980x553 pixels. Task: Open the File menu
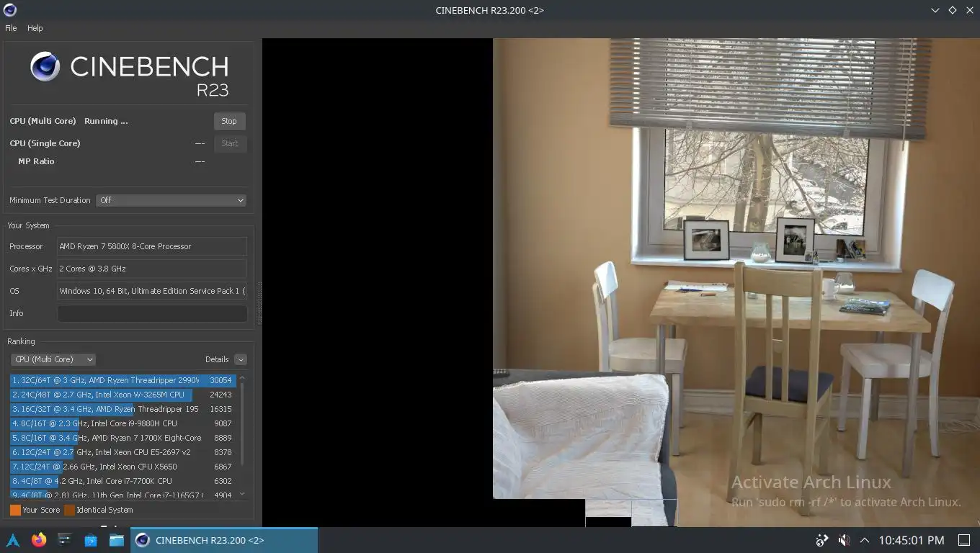[11, 28]
